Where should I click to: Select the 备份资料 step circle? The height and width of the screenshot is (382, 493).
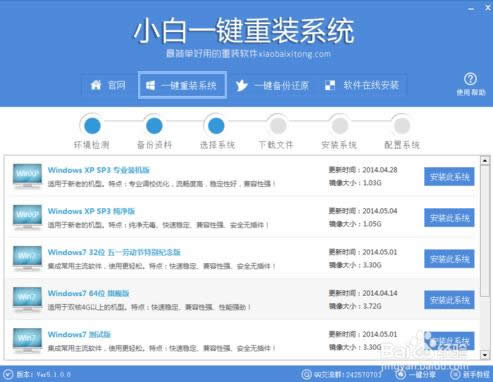coord(154,126)
